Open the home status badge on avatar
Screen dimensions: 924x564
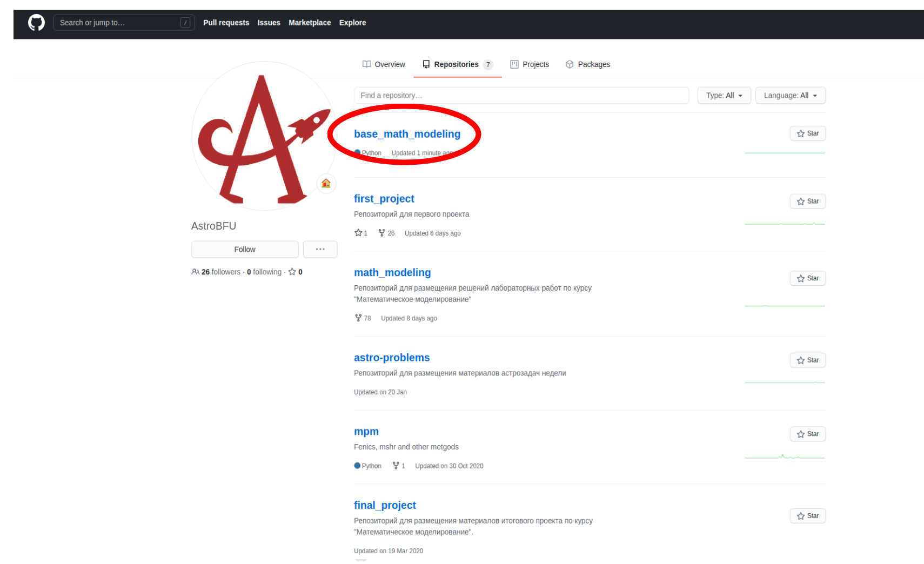pyautogui.click(x=326, y=184)
